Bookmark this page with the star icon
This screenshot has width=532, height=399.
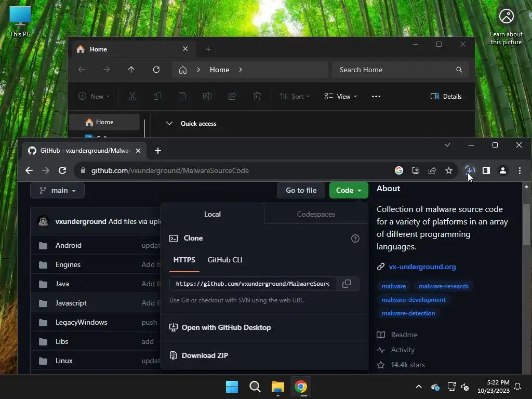449,170
